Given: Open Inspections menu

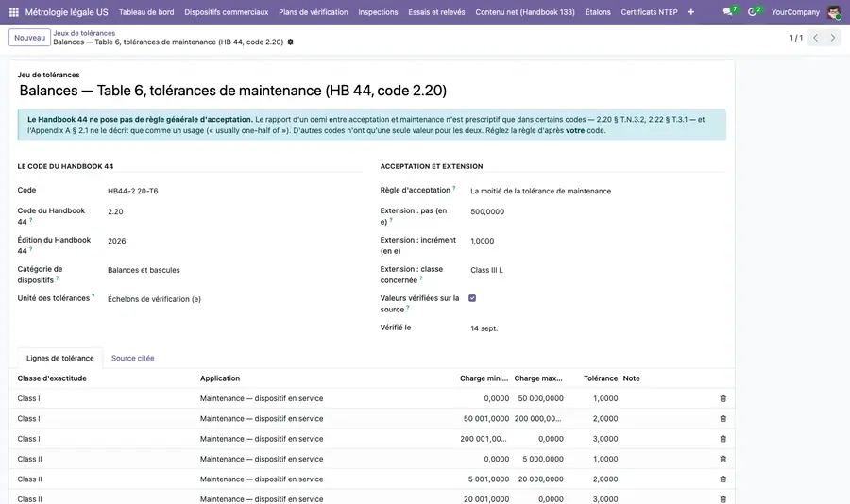Looking at the screenshot, I should (x=378, y=12).
